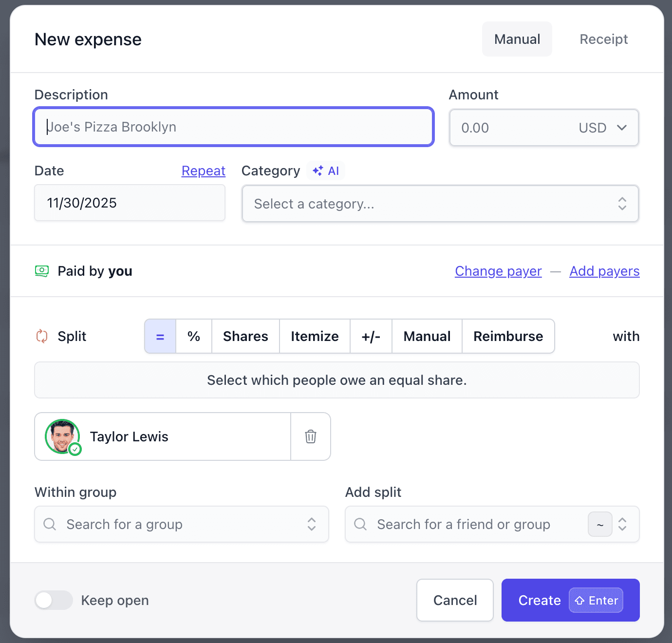This screenshot has width=672, height=643.
Task: Click the magnifier icon in Add split search
Action: coord(360,524)
